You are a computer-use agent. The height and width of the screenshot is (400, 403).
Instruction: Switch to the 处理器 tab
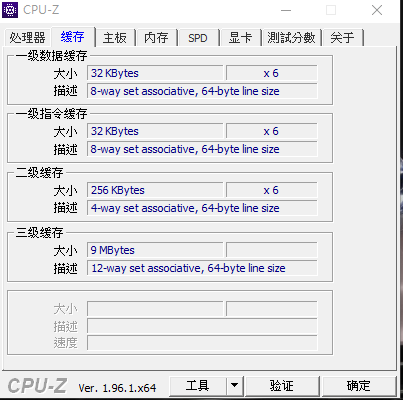pos(27,37)
